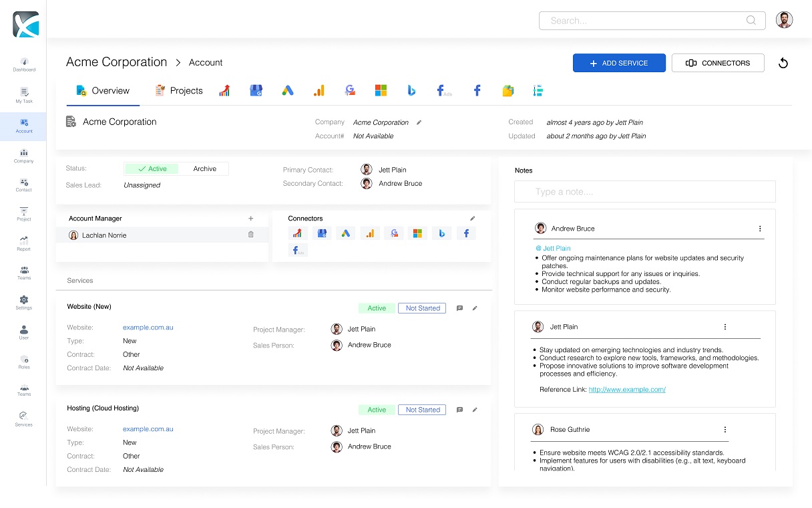
Task: Open the Facebook Ads tab icon
Action: [443, 90]
